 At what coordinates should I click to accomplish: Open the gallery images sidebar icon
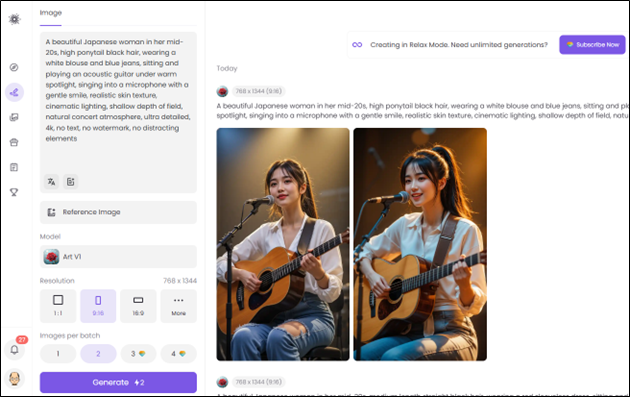click(x=14, y=117)
